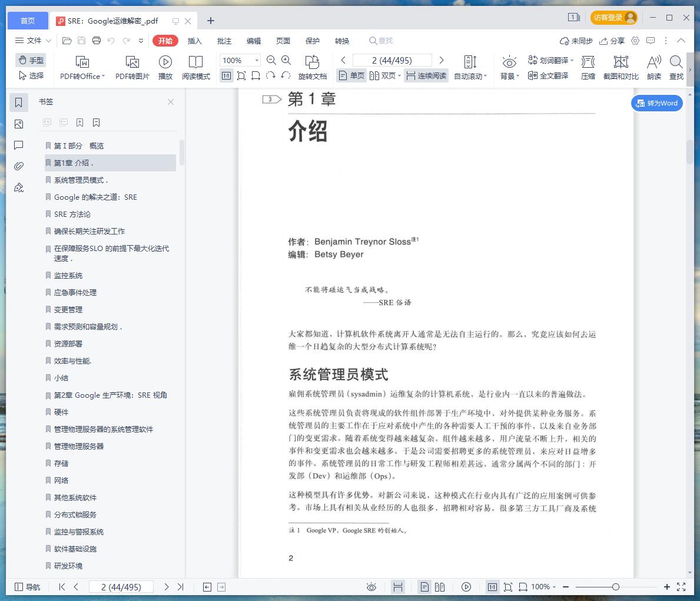The height and width of the screenshot is (601, 700).
Task: Open the folder icon to open a file
Action: point(67,41)
